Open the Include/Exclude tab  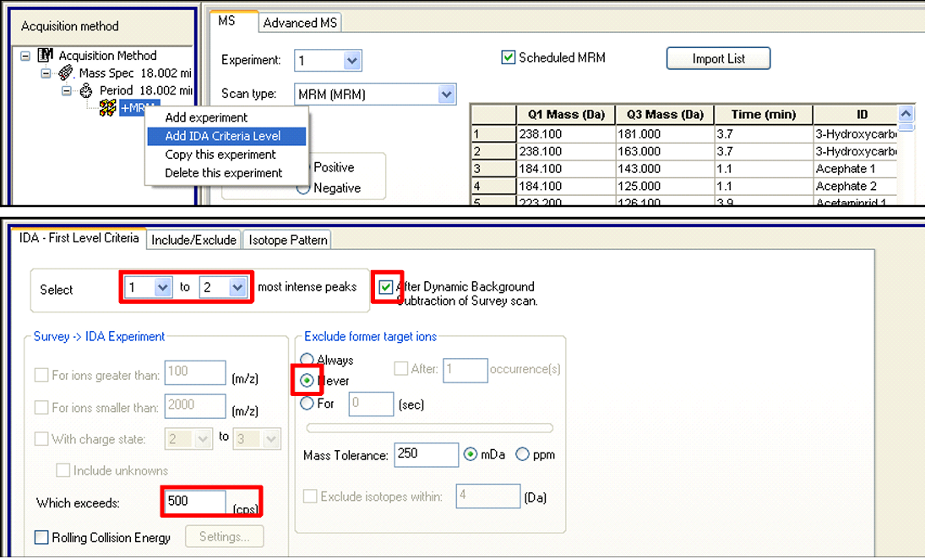tap(193, 240)
